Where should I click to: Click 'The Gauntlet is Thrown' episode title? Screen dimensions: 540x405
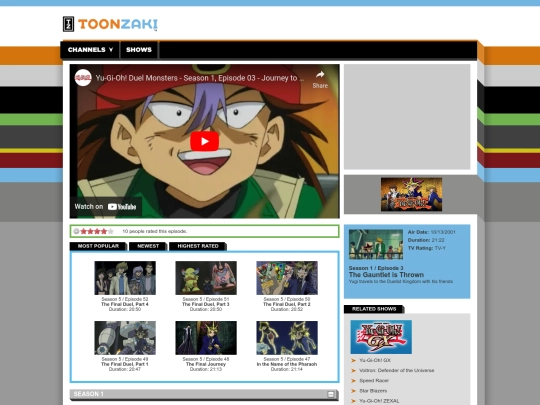tap(386, 275)
